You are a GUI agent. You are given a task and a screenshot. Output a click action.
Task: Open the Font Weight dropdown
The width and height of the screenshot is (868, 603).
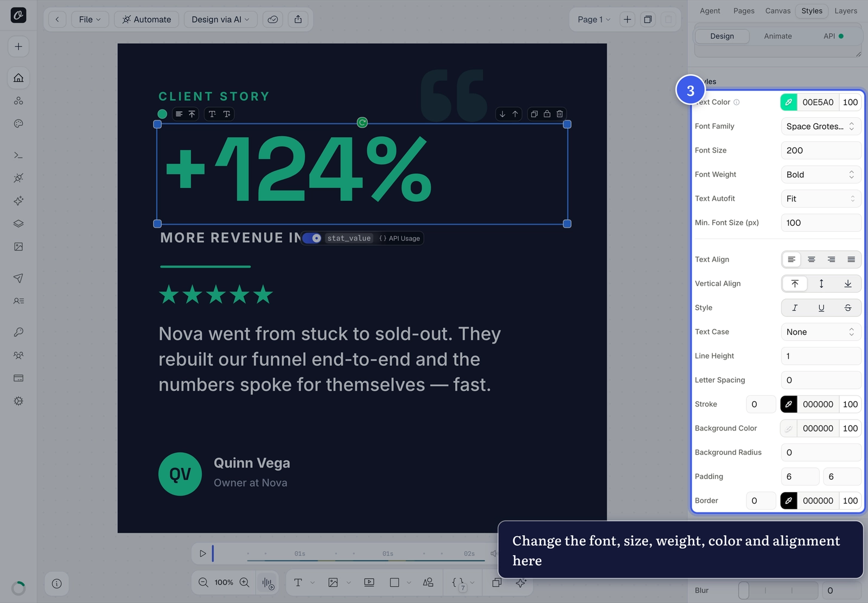tap(821, 175)
